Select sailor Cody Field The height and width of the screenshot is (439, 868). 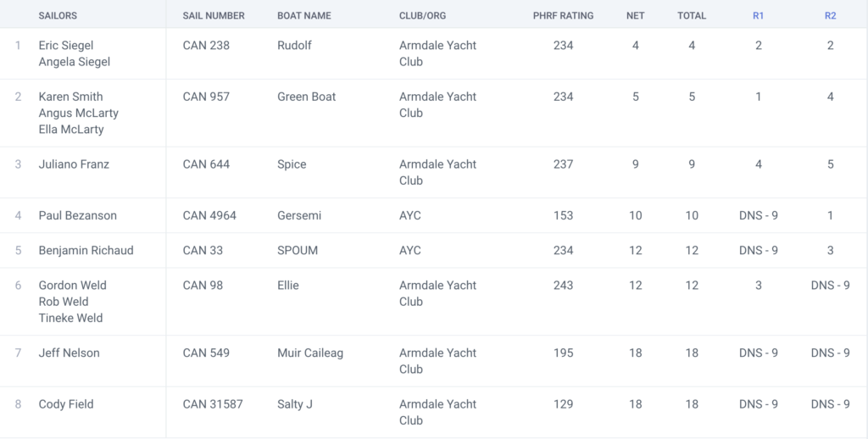tap(66, 405)
